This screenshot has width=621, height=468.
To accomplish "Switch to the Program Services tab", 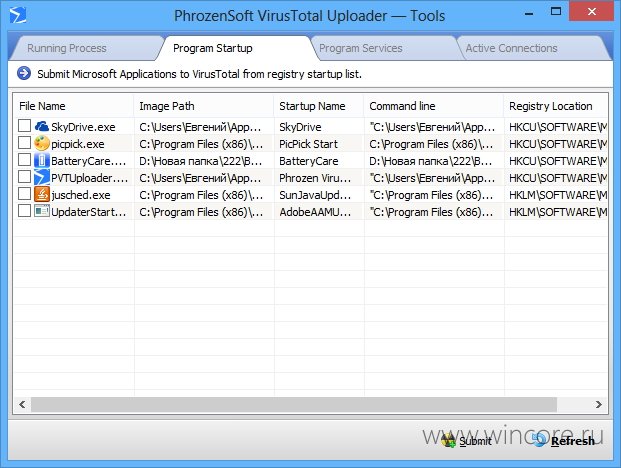I will pos(384,48).
